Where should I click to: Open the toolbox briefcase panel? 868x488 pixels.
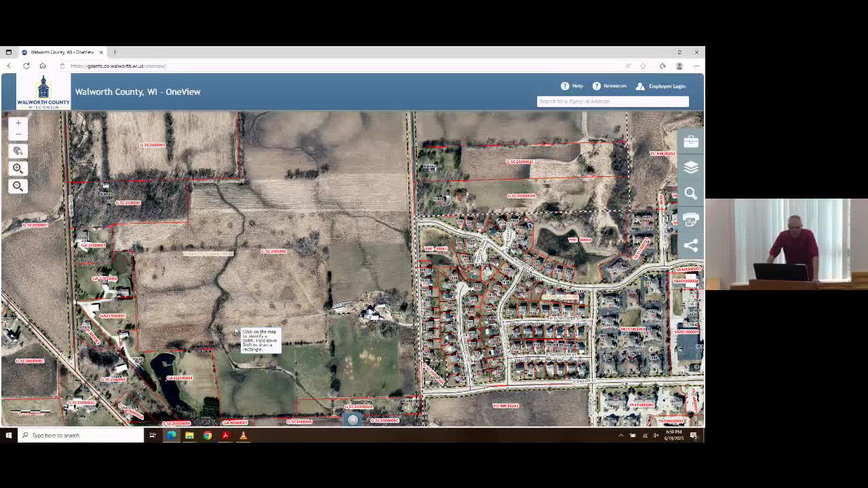point(691,141)
